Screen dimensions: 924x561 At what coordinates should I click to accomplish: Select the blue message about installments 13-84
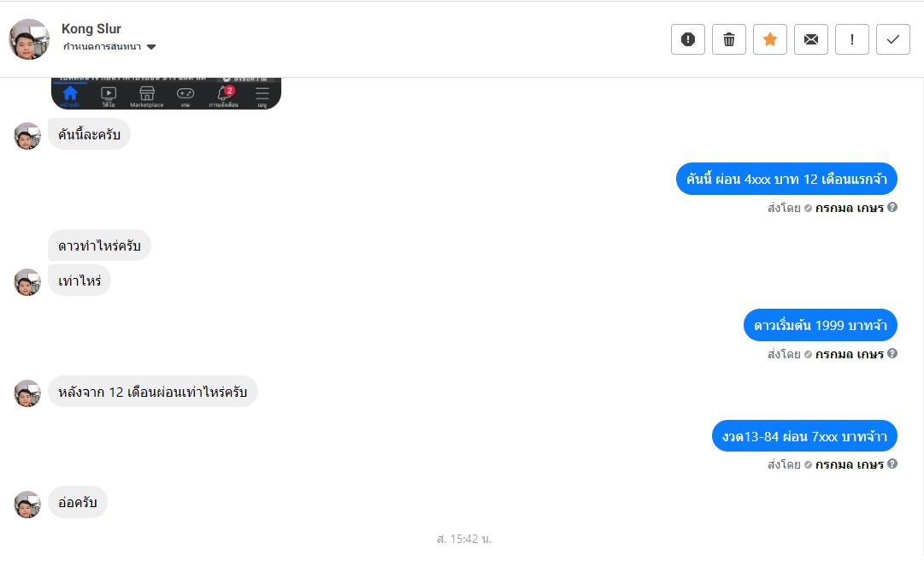(804, 436)
